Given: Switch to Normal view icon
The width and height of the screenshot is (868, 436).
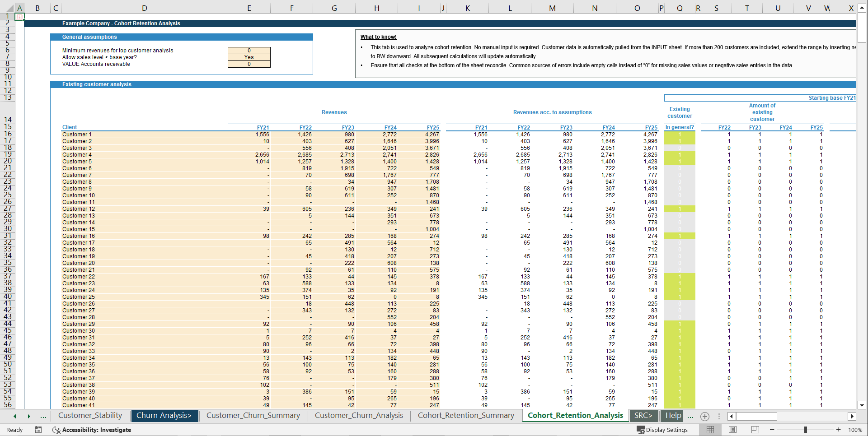Looking at the screenshot, I should coord(710,430).
